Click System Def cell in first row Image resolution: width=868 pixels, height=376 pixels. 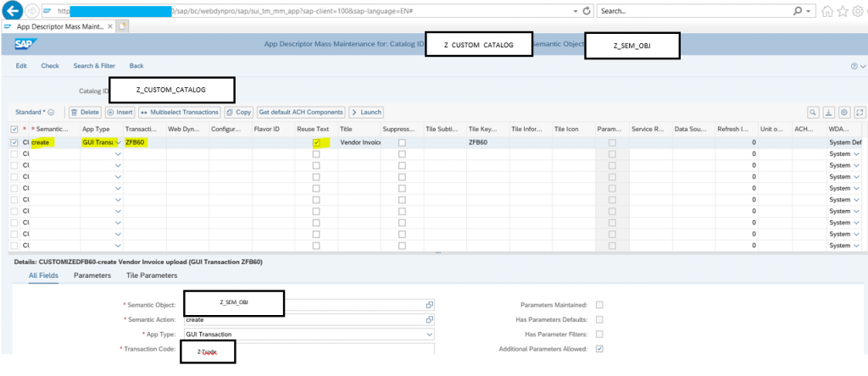[845, 142]
